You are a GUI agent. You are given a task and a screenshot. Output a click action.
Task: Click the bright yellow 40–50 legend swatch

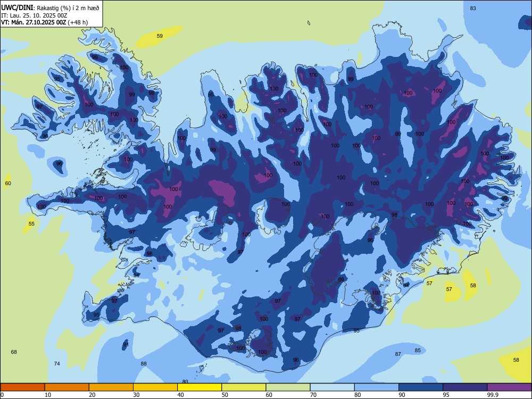(x=199, y=387)
